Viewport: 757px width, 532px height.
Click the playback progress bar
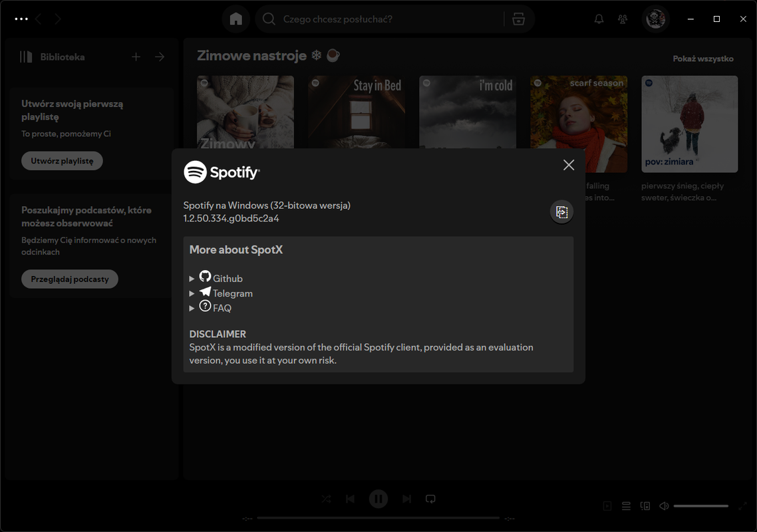pos(378,518)
